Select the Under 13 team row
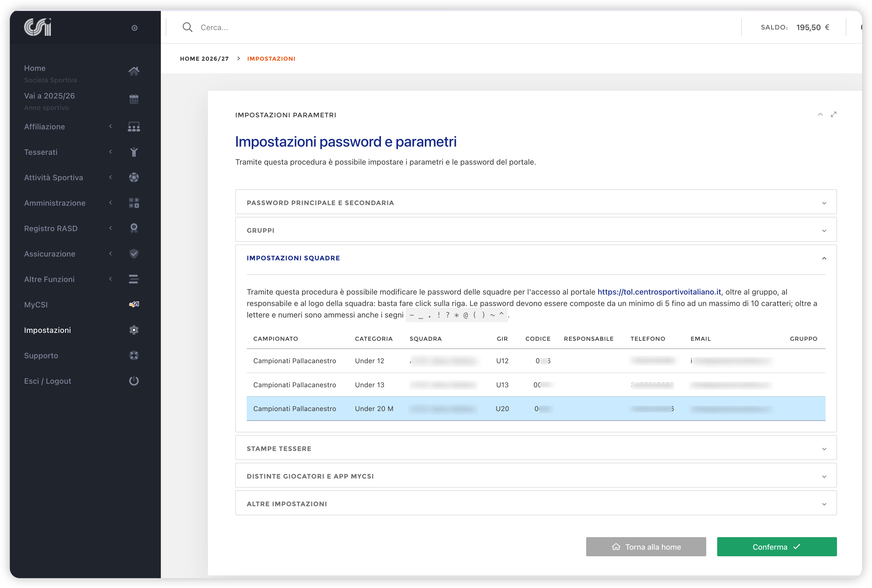872x588 pixels. click(x=536, y=385)
